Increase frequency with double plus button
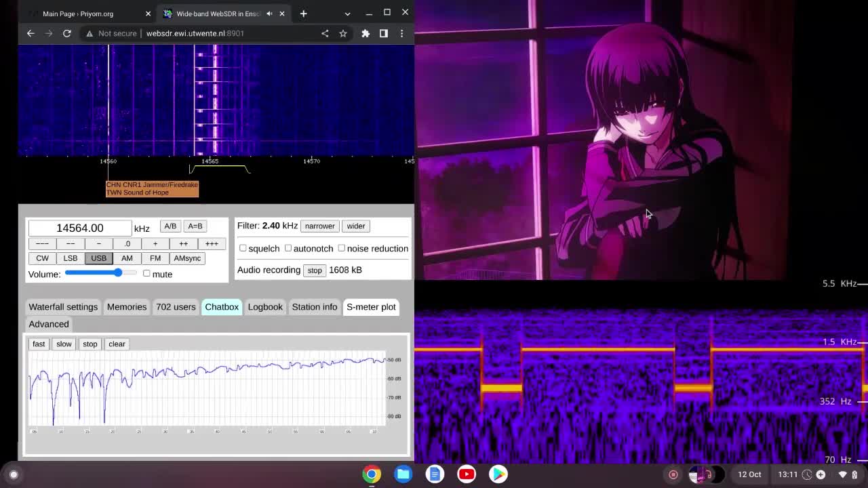 pyautogui.click(x=183, y=244)
